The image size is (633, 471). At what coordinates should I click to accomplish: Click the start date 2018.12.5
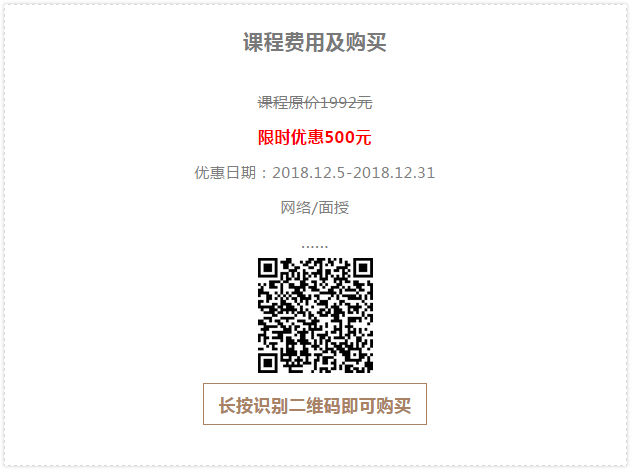pyautogui.click(x=309, y=173)
